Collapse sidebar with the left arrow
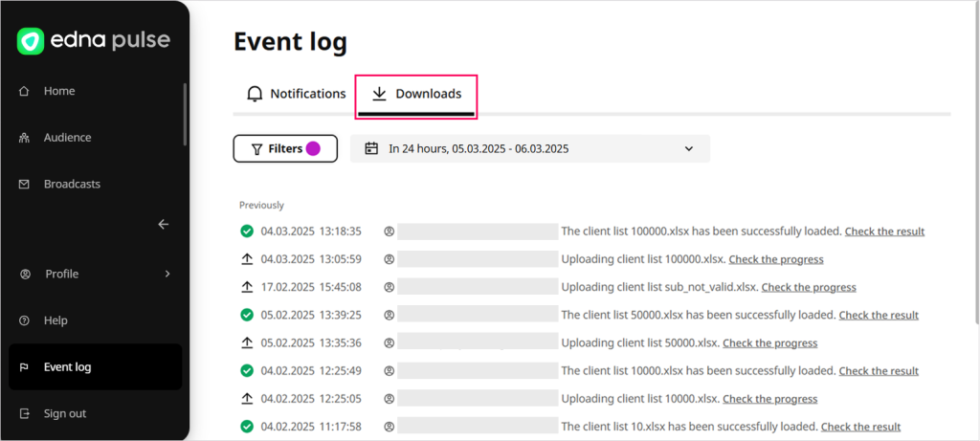This screenshot has height=441, width=980. tap(163, 224)
